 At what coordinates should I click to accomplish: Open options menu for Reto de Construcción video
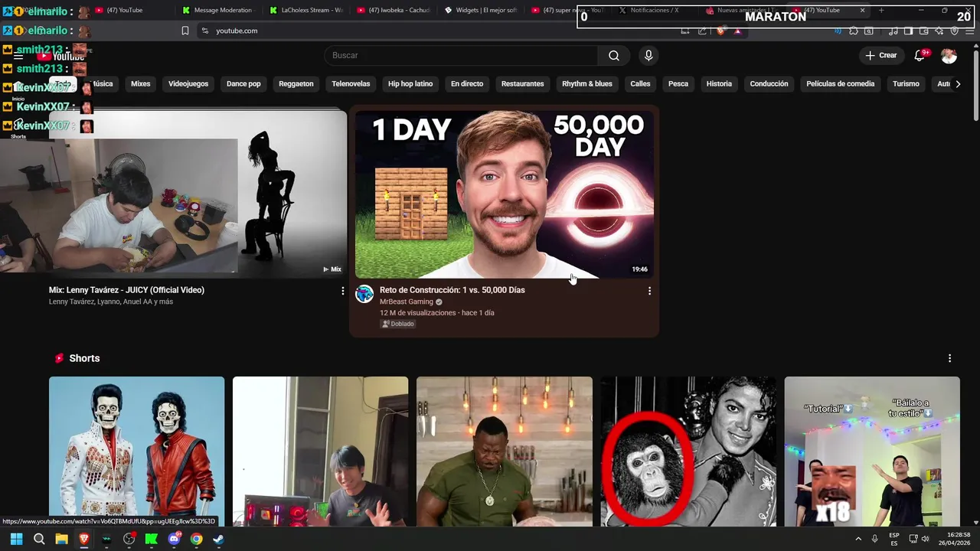[x=649, y=291]
